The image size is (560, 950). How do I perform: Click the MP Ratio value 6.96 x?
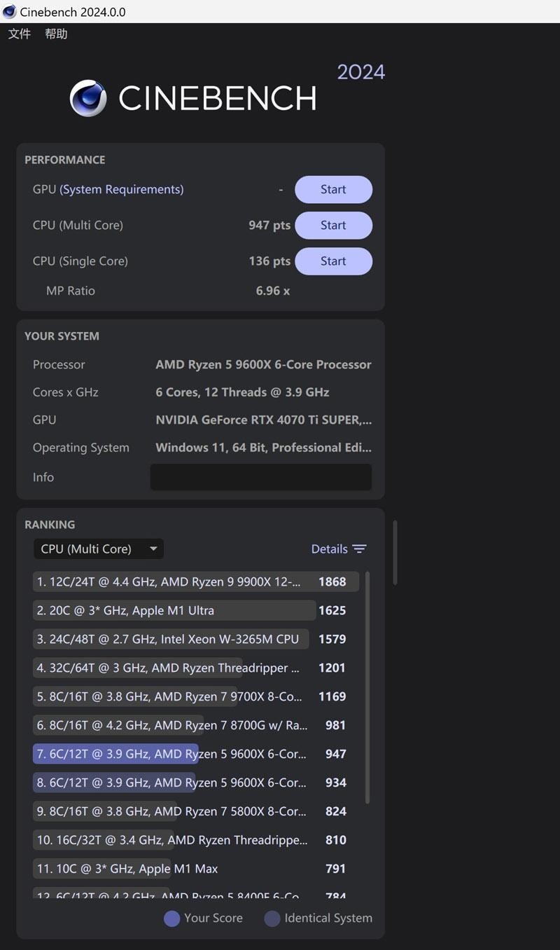tap(272, 291)
